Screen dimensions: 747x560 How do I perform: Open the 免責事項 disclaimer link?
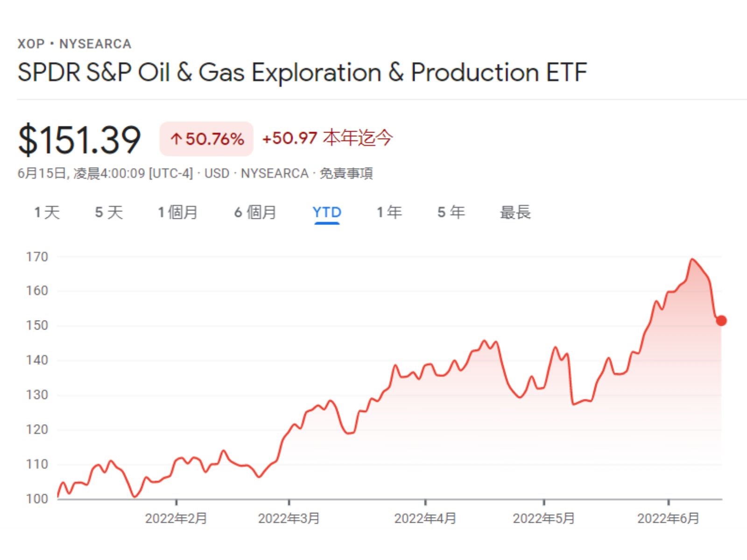tap(346, 174)
